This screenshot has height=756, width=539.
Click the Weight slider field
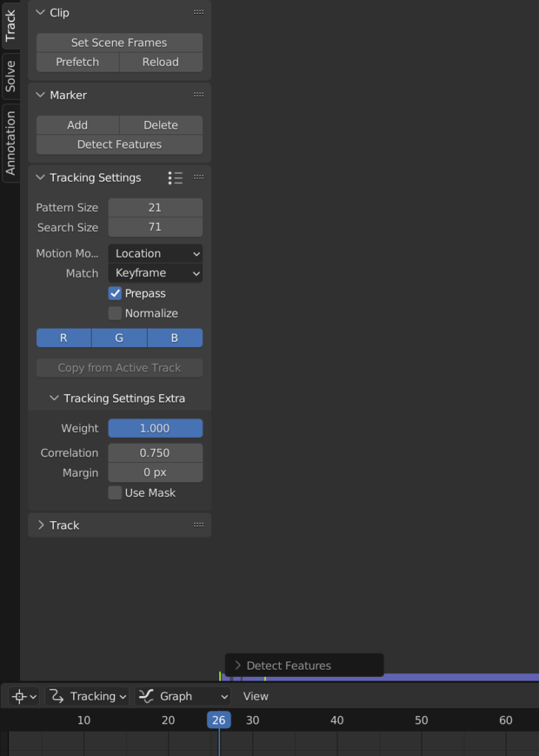[155, 428]
